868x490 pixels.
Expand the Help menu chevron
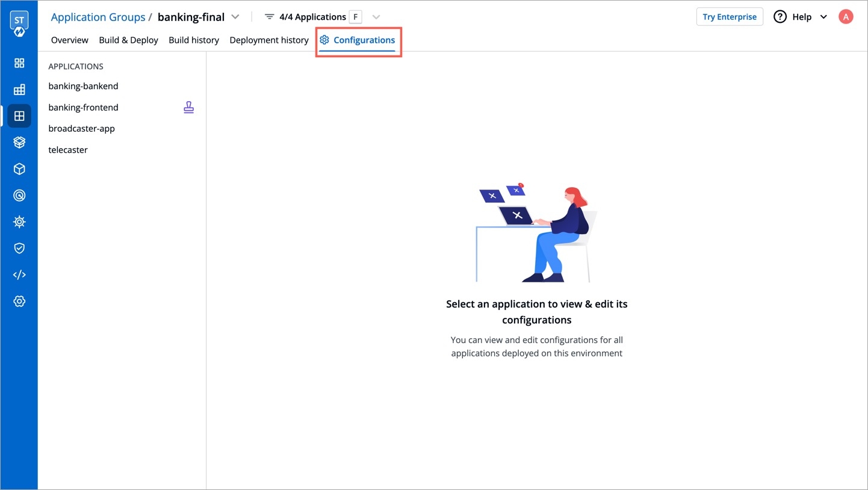coord(824,17)
